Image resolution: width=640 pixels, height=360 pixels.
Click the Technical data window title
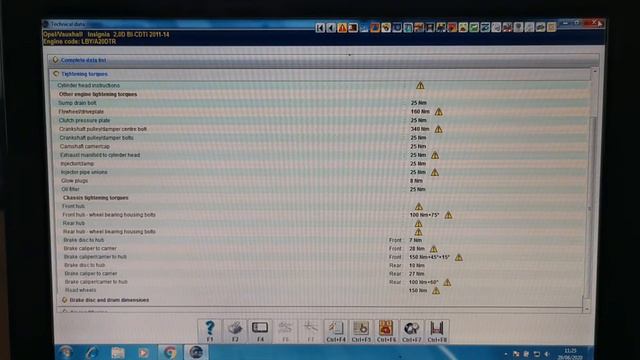[68, 24]
